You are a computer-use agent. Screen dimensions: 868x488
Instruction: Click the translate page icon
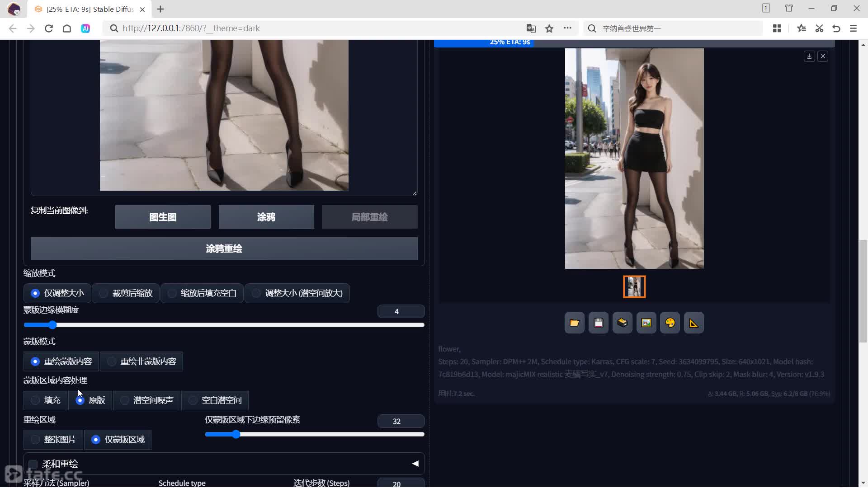(x=531, y=28)
